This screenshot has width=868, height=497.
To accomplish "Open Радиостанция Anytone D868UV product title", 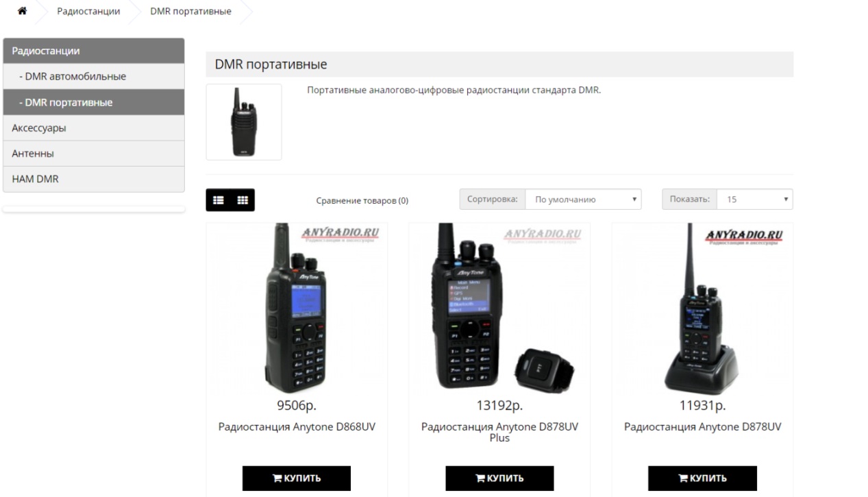I will 297,427.
